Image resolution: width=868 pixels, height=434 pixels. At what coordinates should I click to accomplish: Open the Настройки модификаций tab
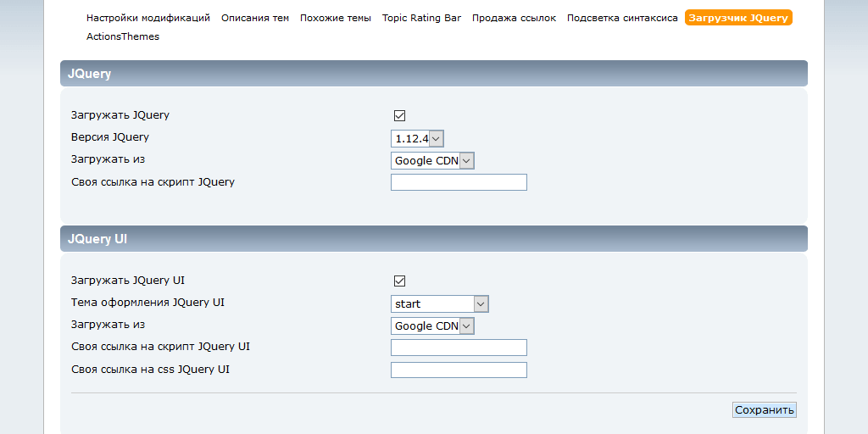coord(147,18)
